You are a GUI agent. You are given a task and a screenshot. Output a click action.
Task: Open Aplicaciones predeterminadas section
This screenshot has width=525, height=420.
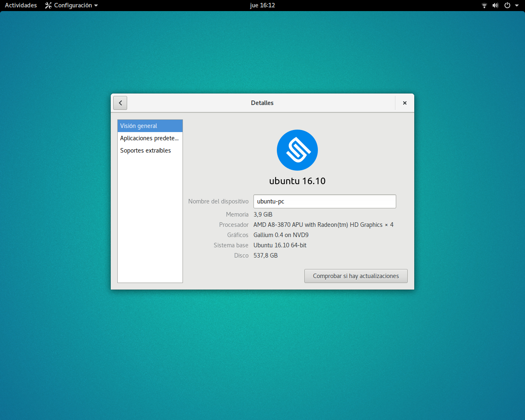pos(150,138)
